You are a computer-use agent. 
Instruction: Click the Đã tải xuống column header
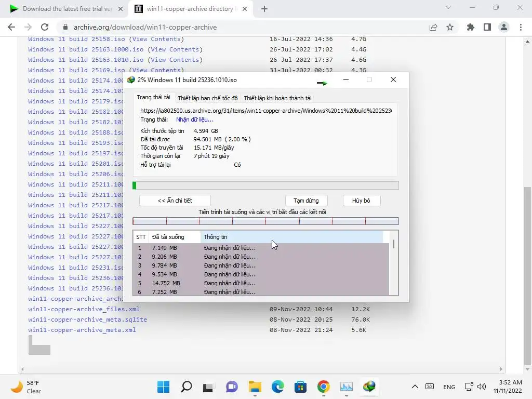[x=175, y=237]
